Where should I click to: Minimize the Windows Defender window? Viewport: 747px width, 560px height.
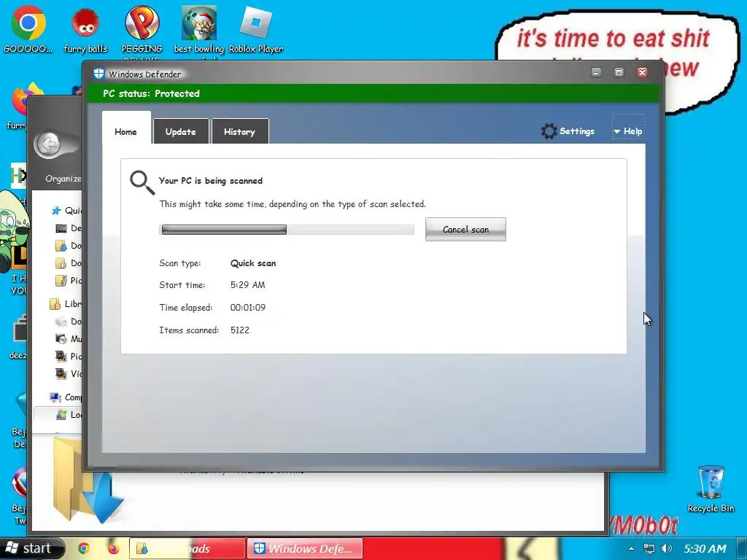point(596,72)
